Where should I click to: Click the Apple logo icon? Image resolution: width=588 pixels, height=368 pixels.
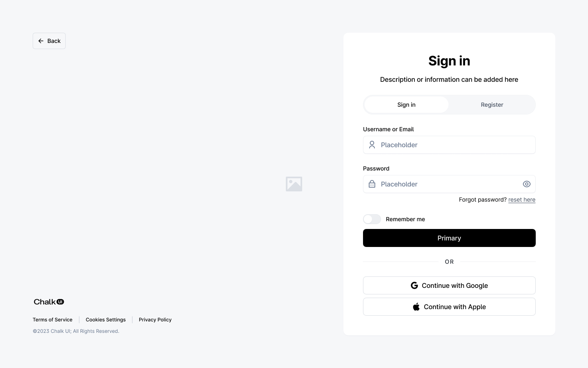[416, 307]
